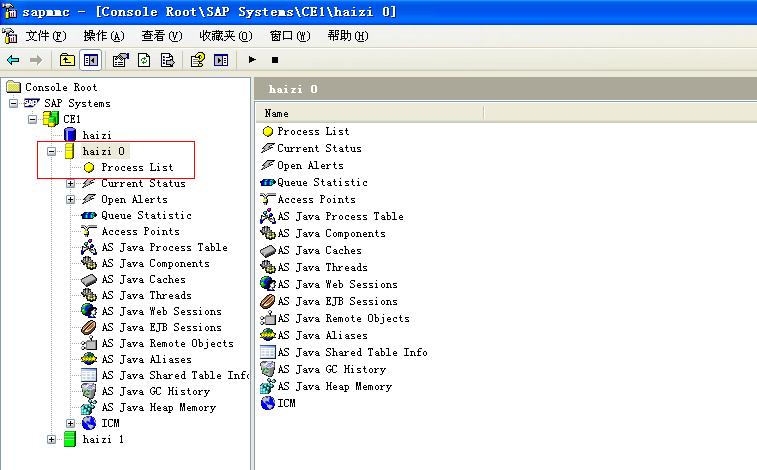Select AS Java Heap Memory in tree

click(x=157, y=407)
